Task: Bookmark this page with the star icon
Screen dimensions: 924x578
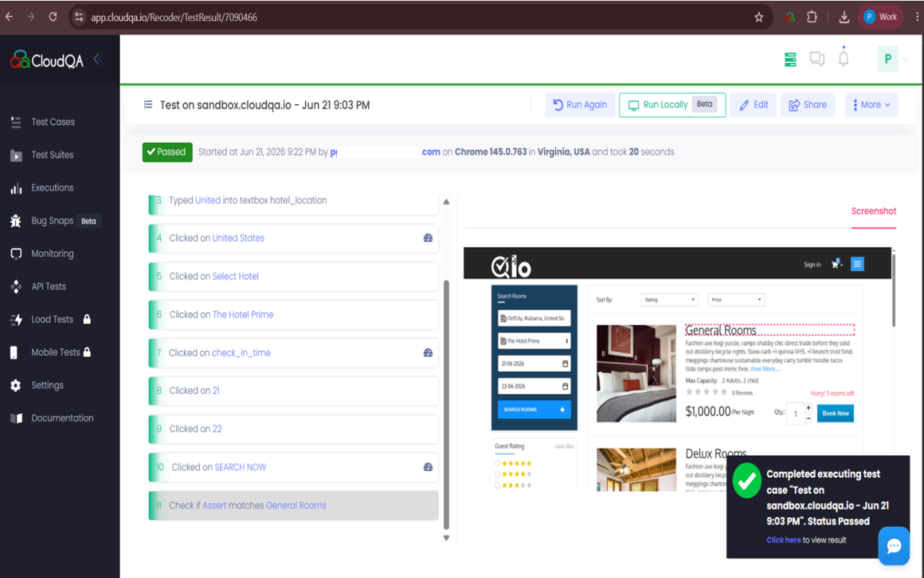Action: pyautogui.click(x=759, y=17)
